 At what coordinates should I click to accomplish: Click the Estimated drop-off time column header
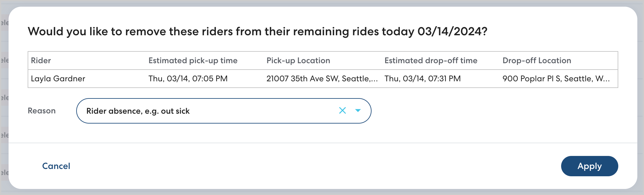coord(431,61)
